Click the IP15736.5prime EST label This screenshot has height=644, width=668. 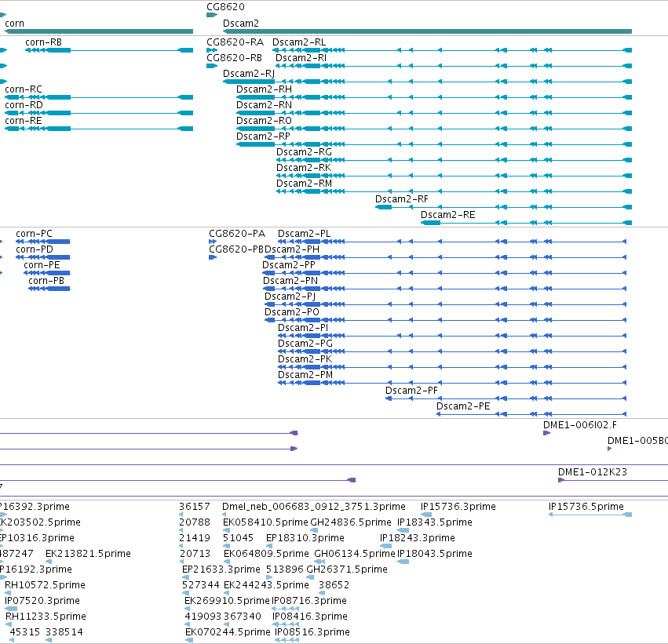point(586,507)
